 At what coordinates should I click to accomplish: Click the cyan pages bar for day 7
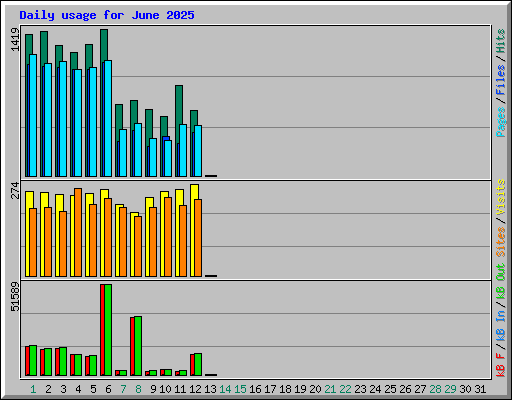pyautogui.click(x=123, y=153)
